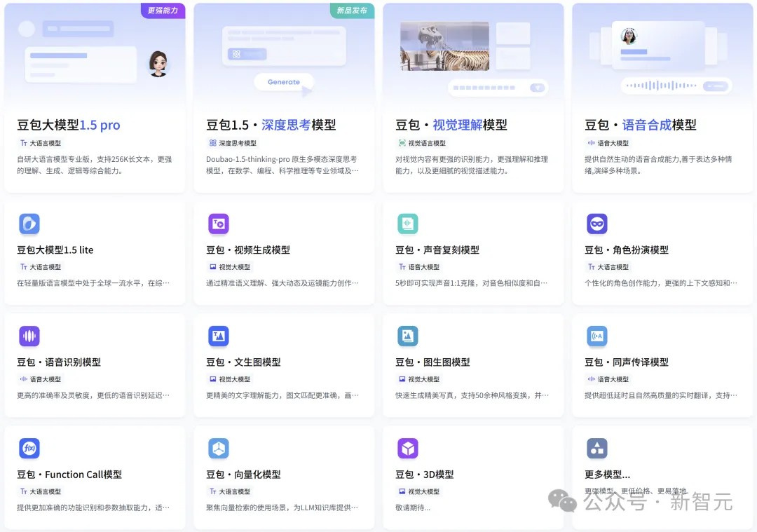Screen dimensions: 757x532
Task: Click the 敬请期待... text
Action: click(413, 507)
